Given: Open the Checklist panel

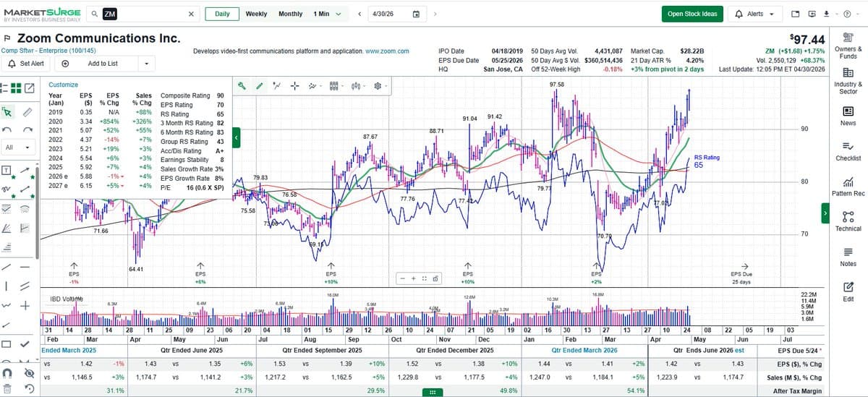Looking at the screenshot, I should click(x=848, y=151).
